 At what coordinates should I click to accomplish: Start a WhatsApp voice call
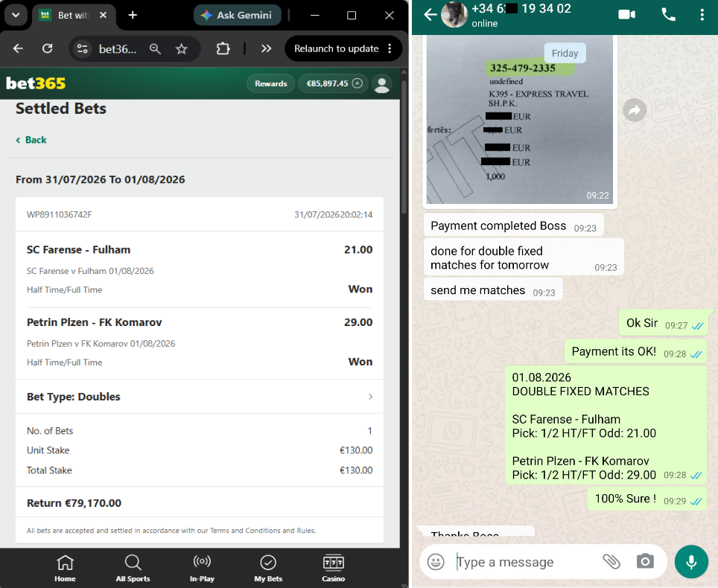pyautogui.click(x=668, y=15)
